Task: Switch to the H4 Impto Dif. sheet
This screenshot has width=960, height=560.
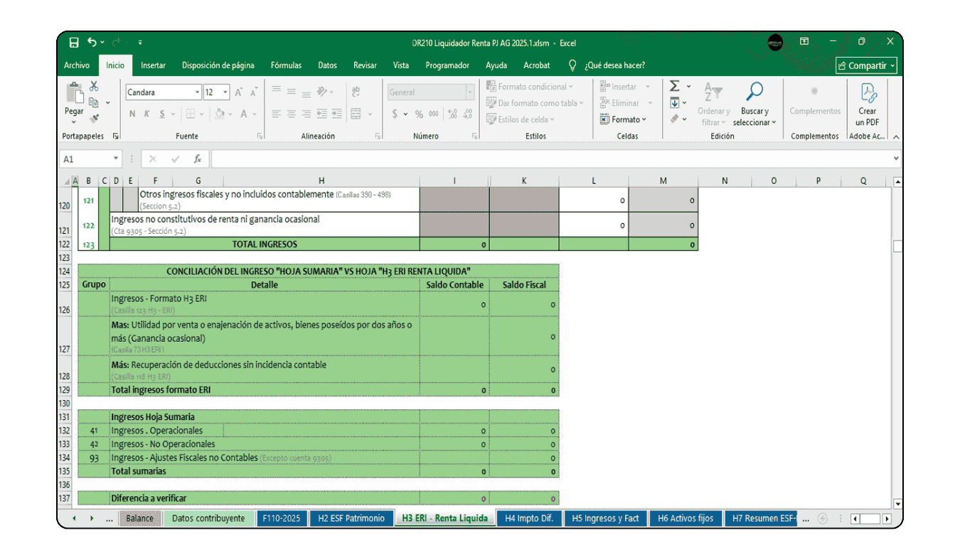Action: pyautogui.click(x=528, y=518)
